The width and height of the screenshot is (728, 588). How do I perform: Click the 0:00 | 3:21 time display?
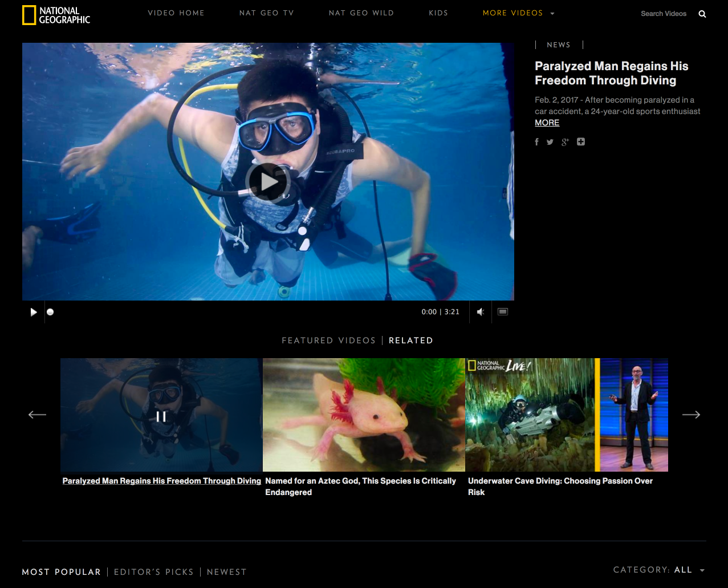coord(440,312)
